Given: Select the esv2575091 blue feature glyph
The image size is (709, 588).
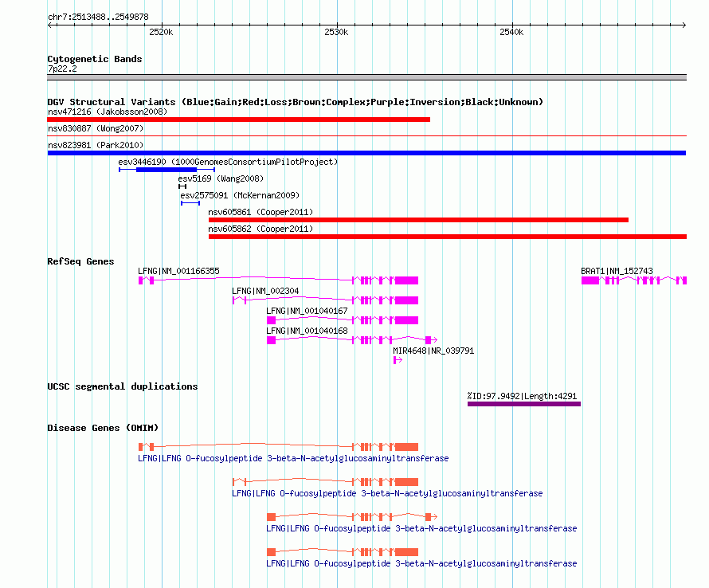Looking at the screenshot, I should (190, 203).
